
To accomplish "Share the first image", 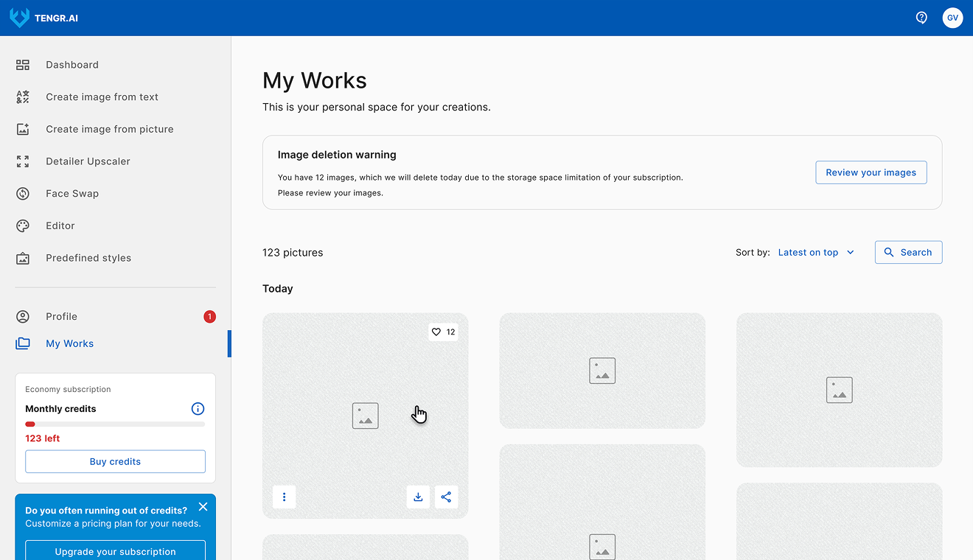I will click(x=446, y=497).
